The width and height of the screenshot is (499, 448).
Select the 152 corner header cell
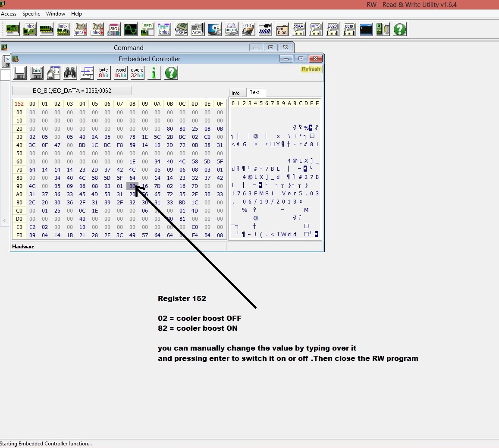(x=19, y=104)
